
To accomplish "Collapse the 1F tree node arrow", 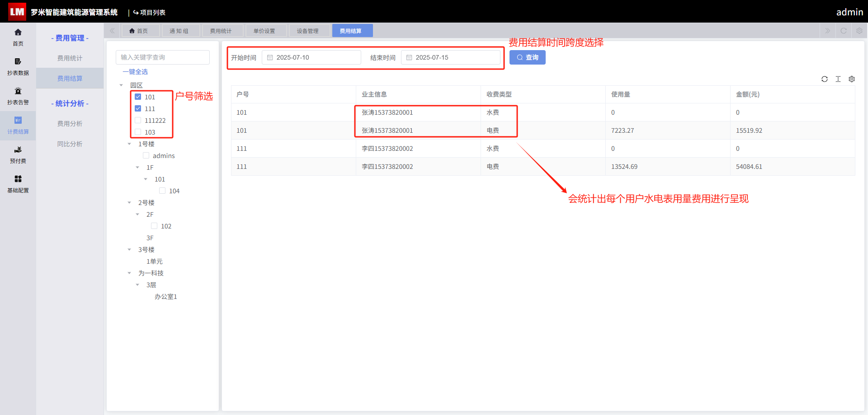I will [137, 167].
